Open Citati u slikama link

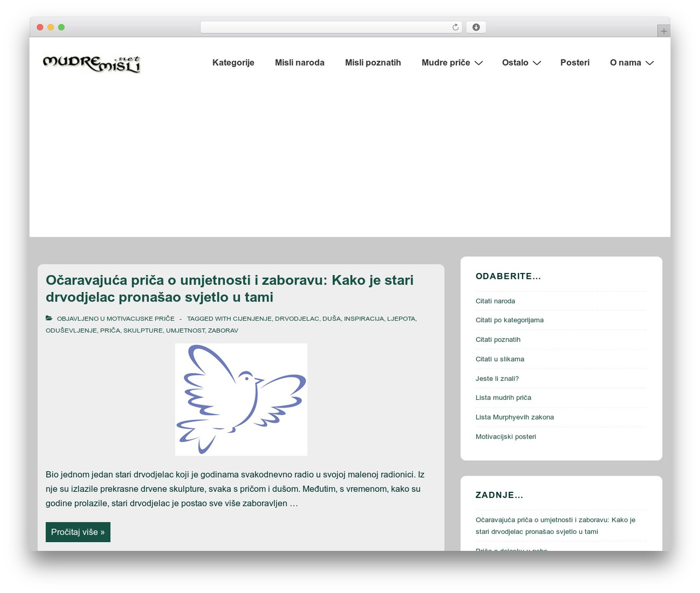[x=500, y=359]
